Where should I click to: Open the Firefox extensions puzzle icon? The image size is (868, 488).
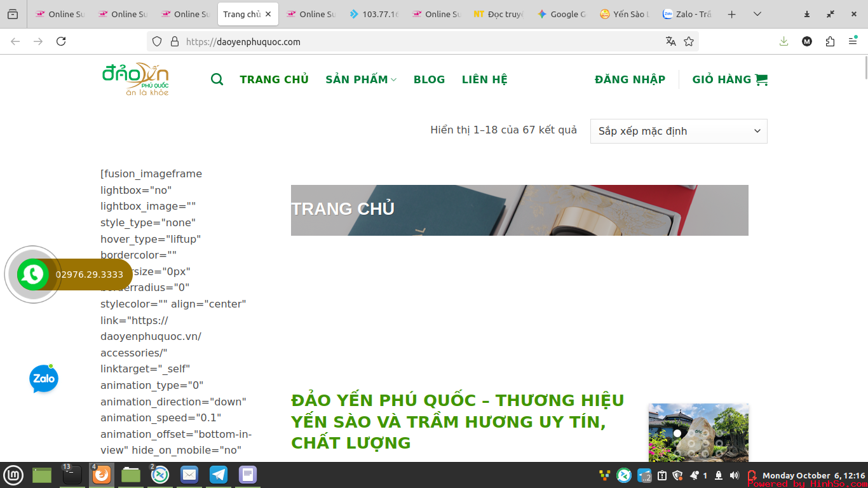tap(830, 41)
